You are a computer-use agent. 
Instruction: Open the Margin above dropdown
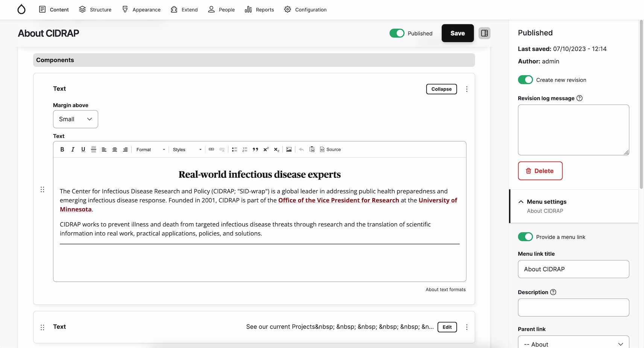point(75,119)
